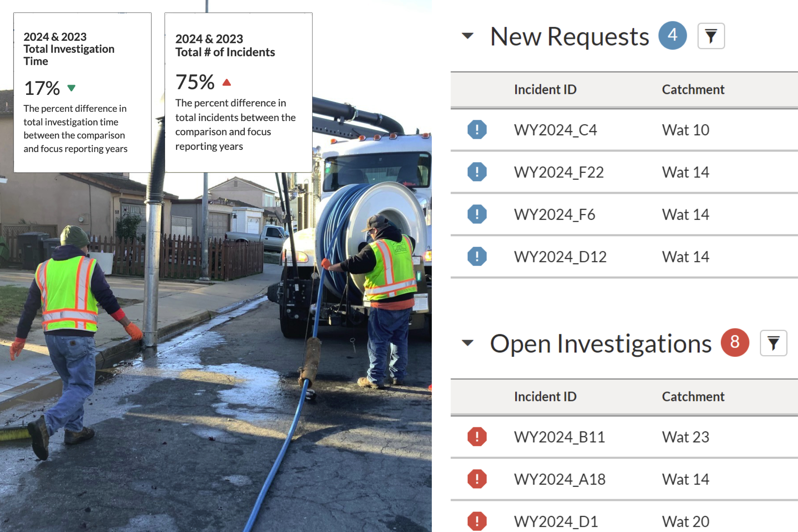Collapse the Open Investigations section
This screenshot has height=532, width=798.
468,343
